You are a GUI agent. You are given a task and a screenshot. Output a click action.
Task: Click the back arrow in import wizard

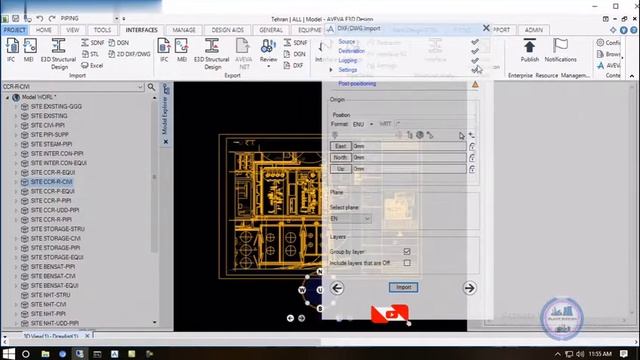coord(337,288)
